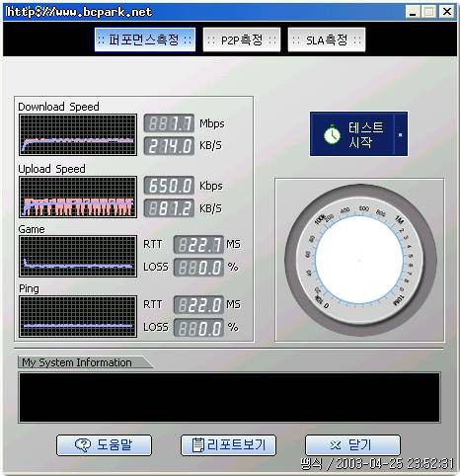Viewport: 460px width, 476px height.
Task: Click the disabled maximize window button
Action: [429, 12]
